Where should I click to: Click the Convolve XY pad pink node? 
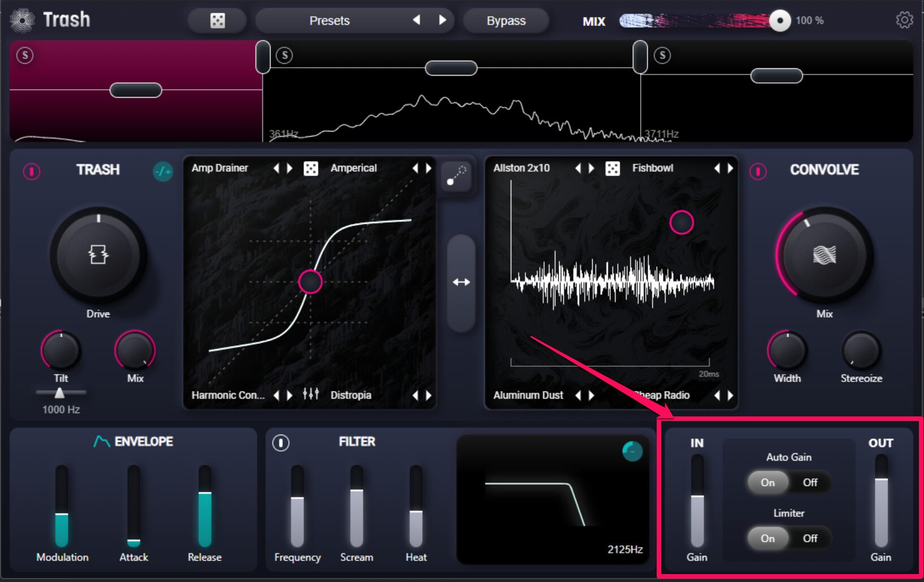682,222
